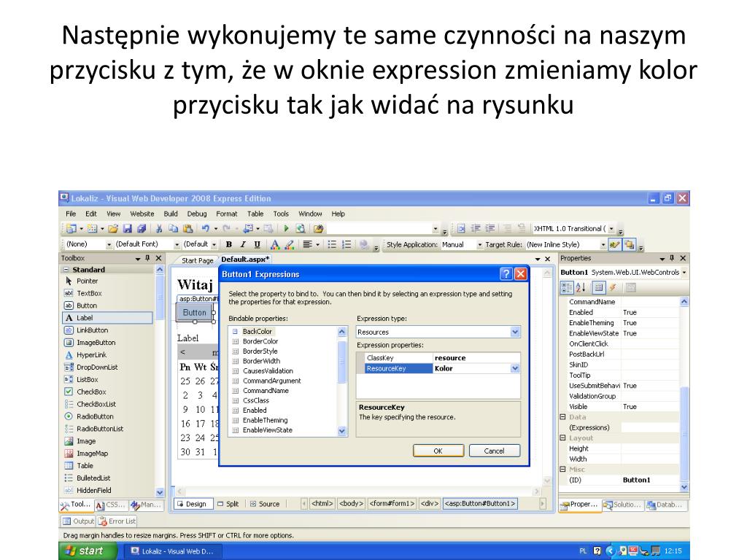Select the <body> tag in breadcrumb
Image resolution: width=747 pixels, height=560 pixels.
click(x=351, y=503)
